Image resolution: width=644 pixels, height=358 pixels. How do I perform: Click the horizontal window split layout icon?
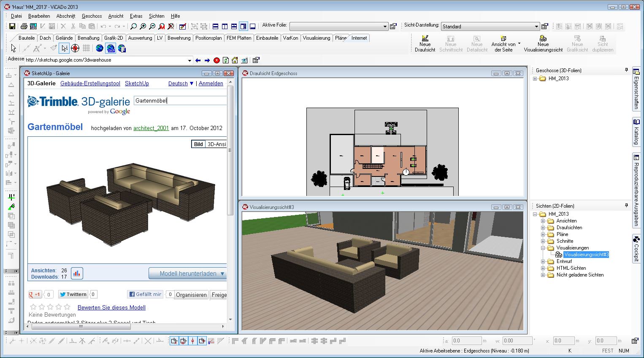pos(216,26)
